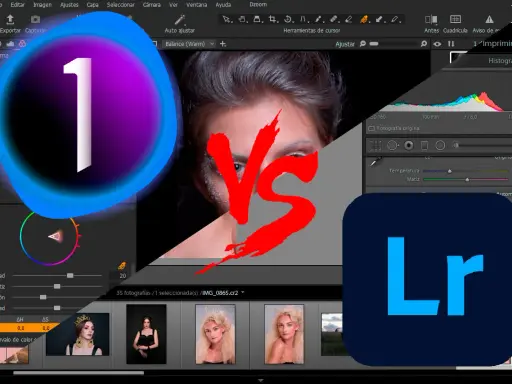Click the Ajustar fit button
The image size is (512, 384).
point(345,44)
